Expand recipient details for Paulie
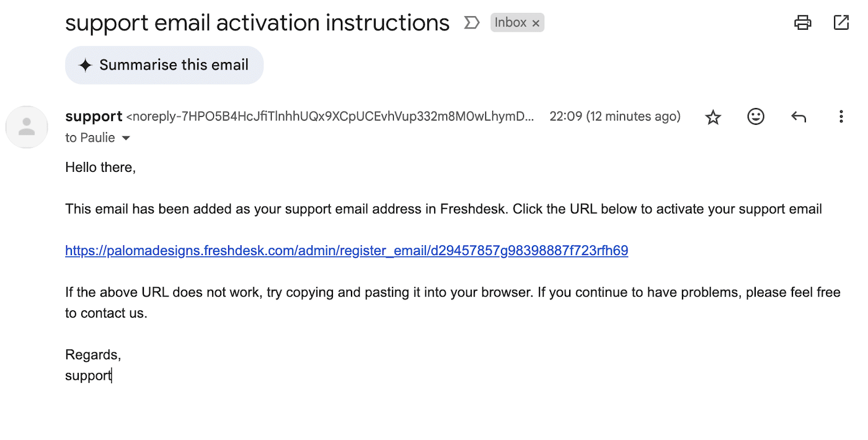 click(126, 138)
